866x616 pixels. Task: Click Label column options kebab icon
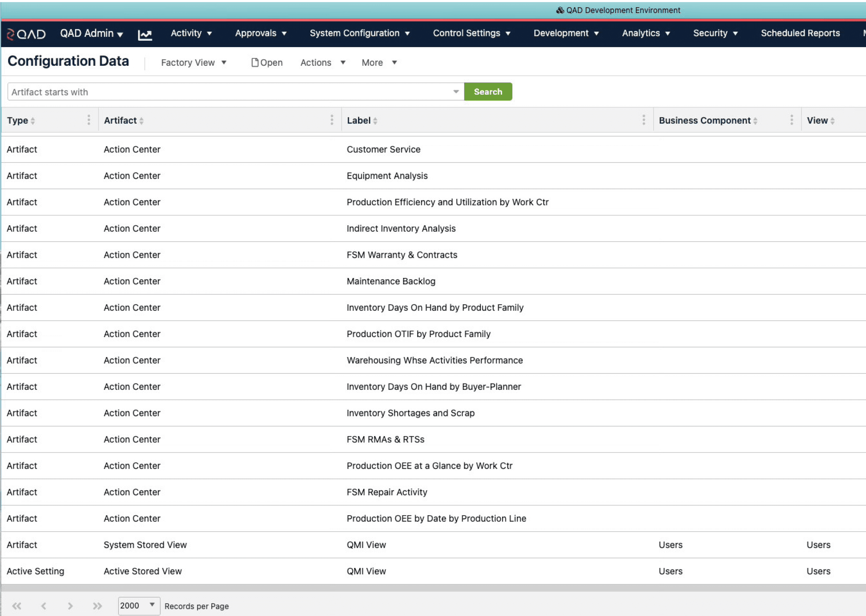(643, 120)
